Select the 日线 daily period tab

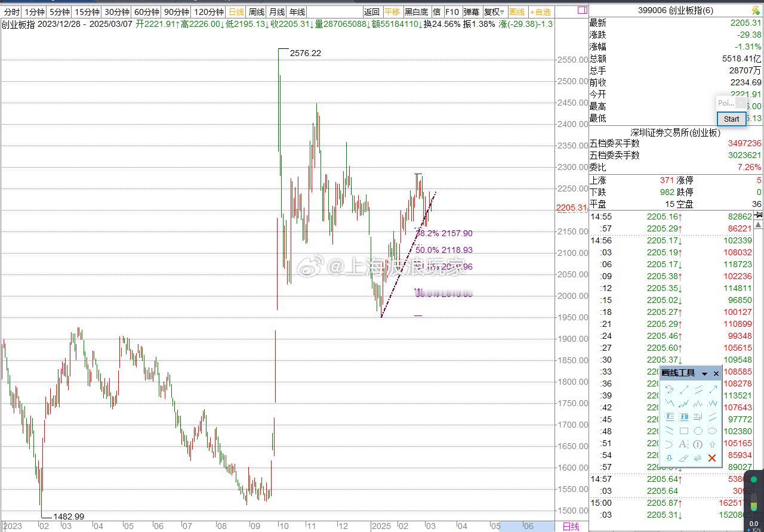(236, 12)
